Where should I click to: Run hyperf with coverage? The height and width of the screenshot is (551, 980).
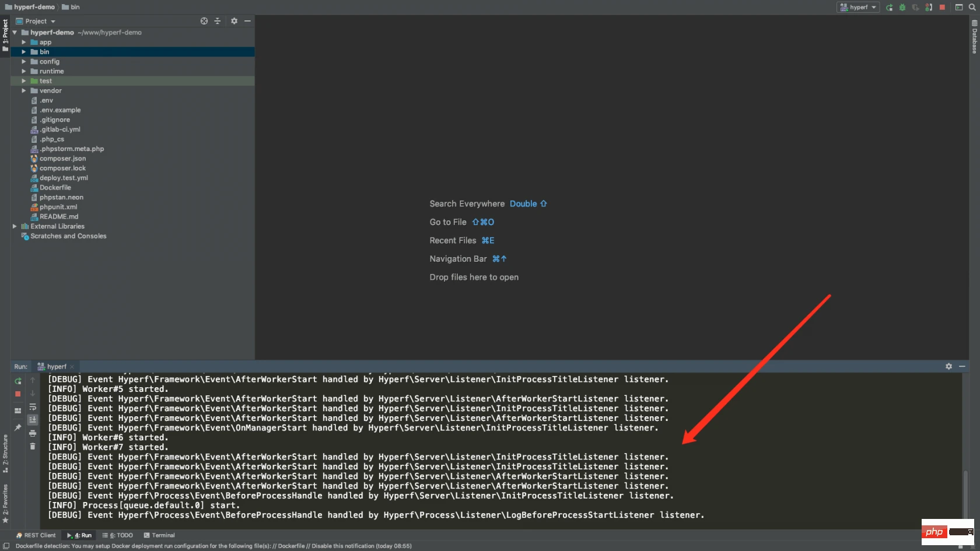915,7
